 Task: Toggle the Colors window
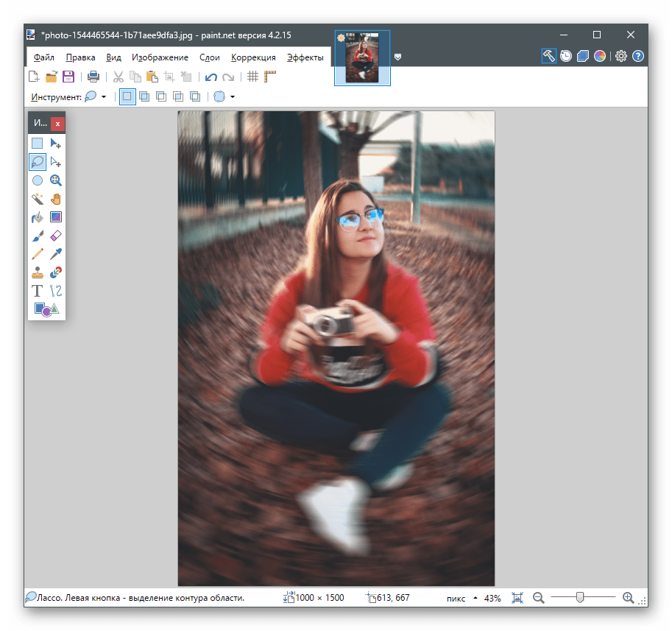[x=600, y=56]
